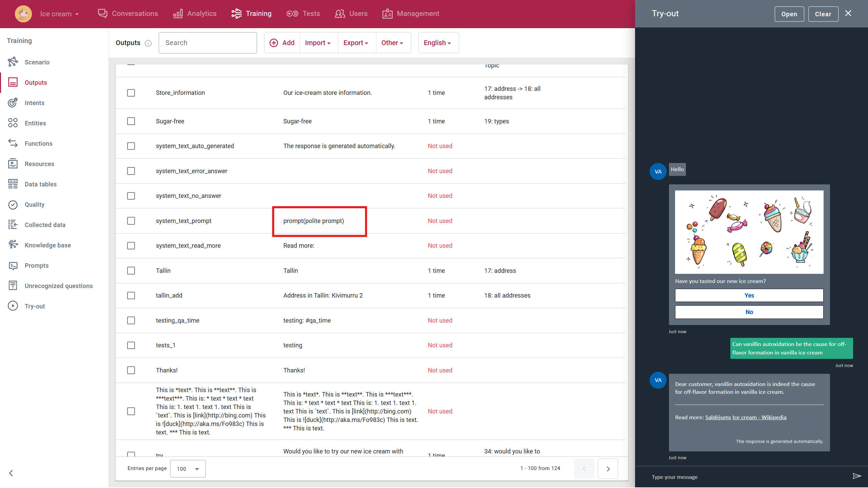Viewport: 868px width, 488px height.
Task: Switch to the Analytics tab
Action: tap(195, 14)
